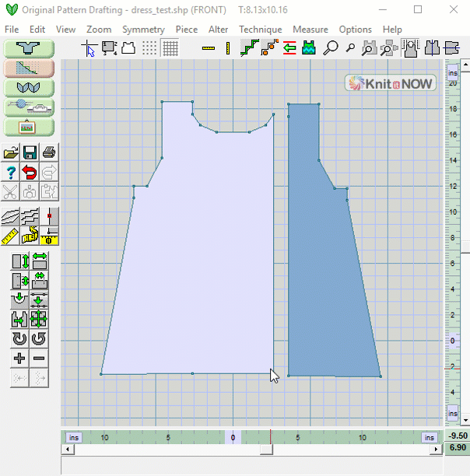
Task: Select the diagonal yellow ruler measure tool
Action: (11, 236)
